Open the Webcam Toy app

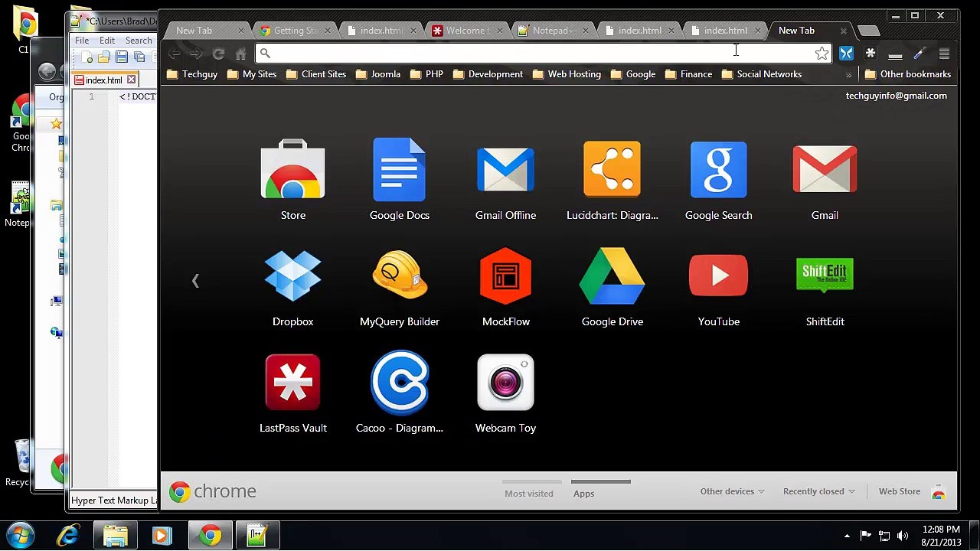(x=505, y=393)
